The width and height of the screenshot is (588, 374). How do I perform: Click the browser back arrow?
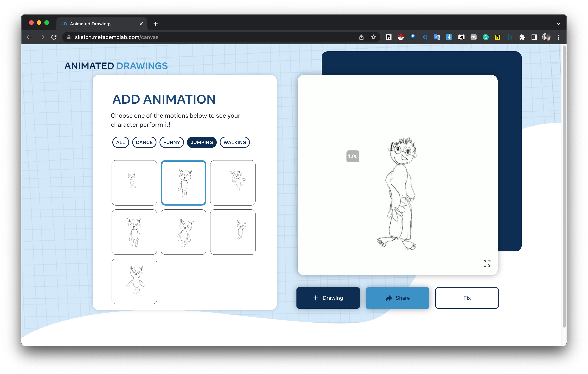click(x=30, y=37)
